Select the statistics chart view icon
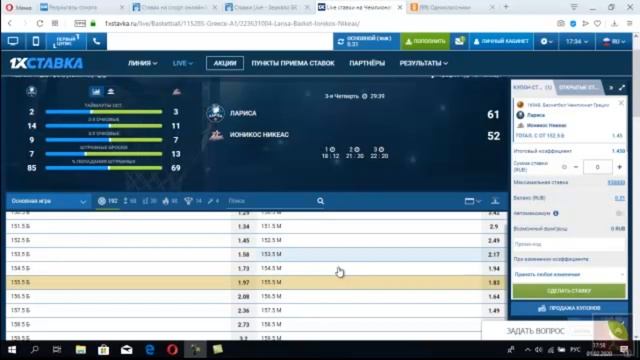640x360 pixels. click(x=96, y=91)
